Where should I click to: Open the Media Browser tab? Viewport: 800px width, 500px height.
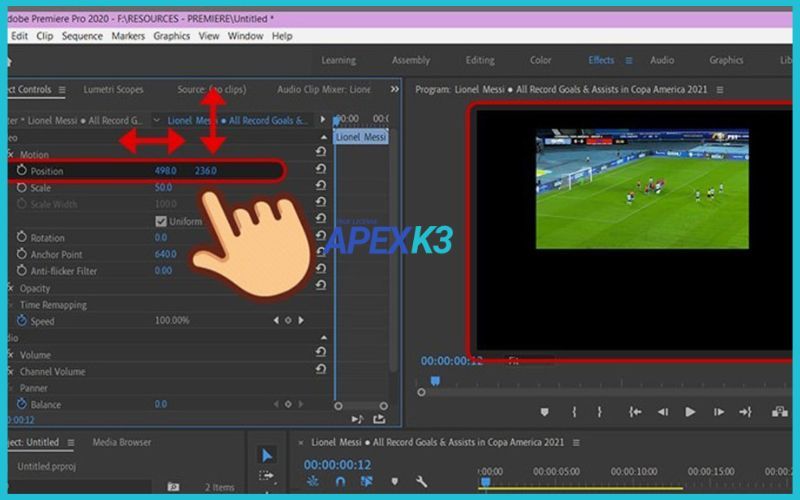click(121, 442)
